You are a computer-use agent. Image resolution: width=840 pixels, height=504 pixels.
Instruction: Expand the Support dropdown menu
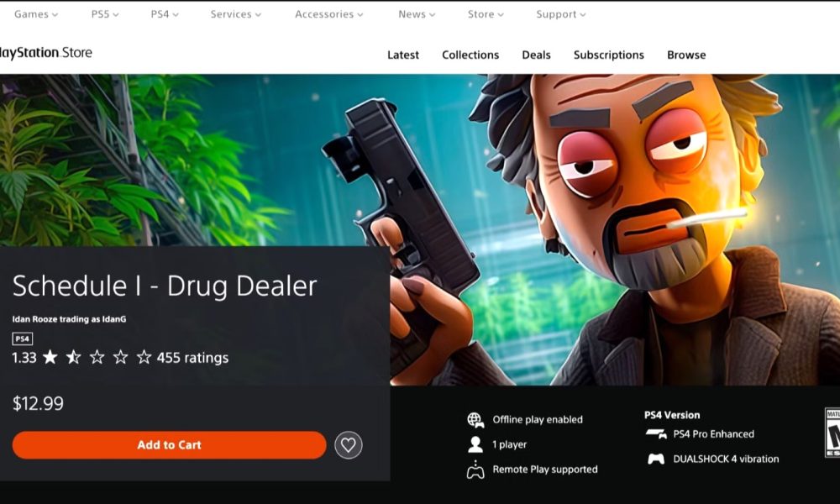pyautogui.click(x=561, y=14)
